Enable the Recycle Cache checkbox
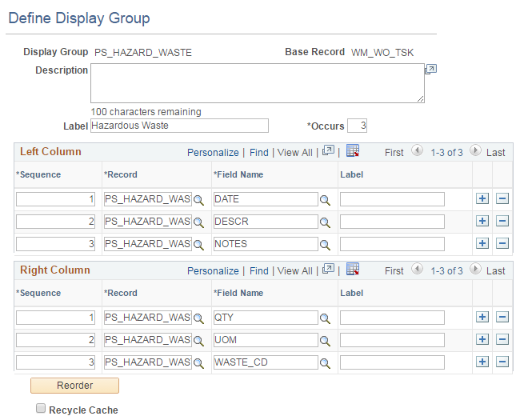Viewport: 516px width, 420px height. pos(41,410)
